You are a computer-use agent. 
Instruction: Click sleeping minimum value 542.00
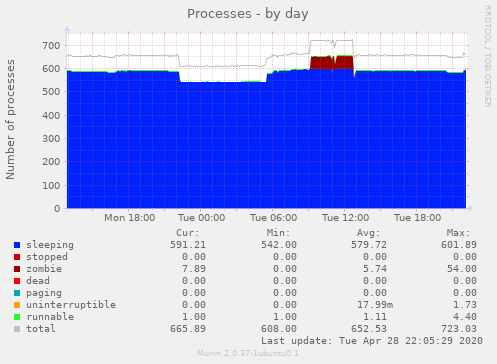[279, 245]
